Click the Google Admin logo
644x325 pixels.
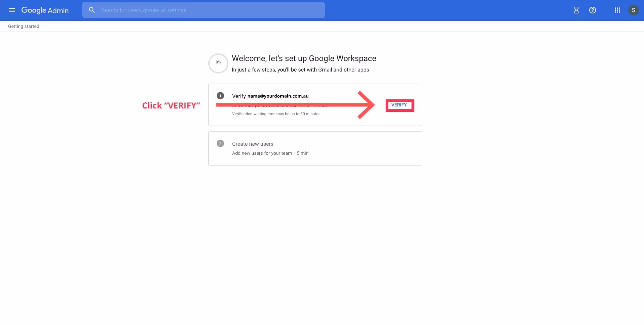pos(45,10)
